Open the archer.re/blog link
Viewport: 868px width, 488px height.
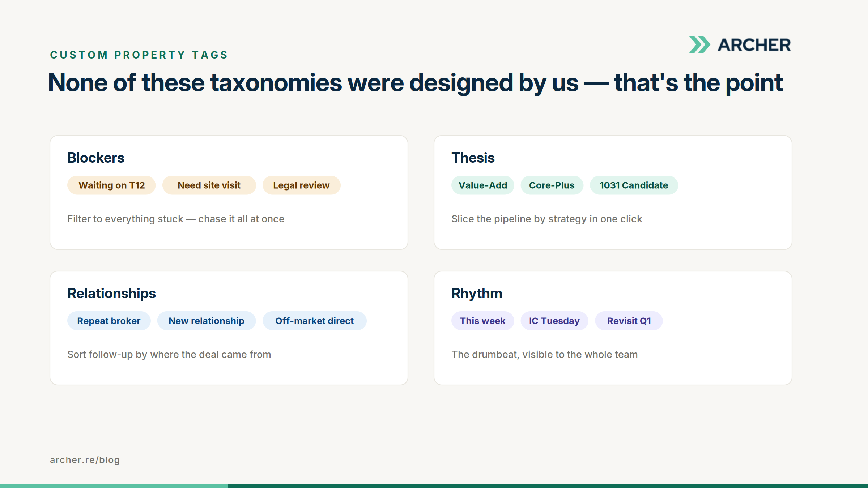85,460
